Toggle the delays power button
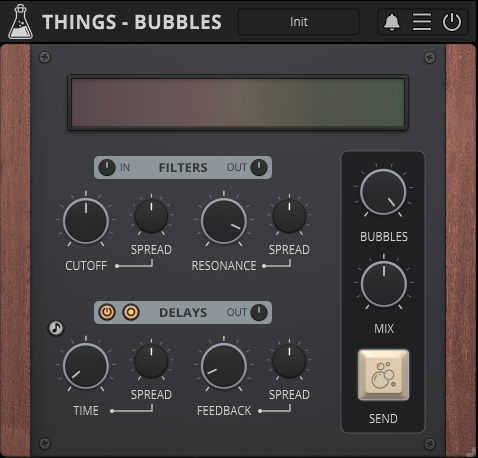 click(x=107, y=312)
